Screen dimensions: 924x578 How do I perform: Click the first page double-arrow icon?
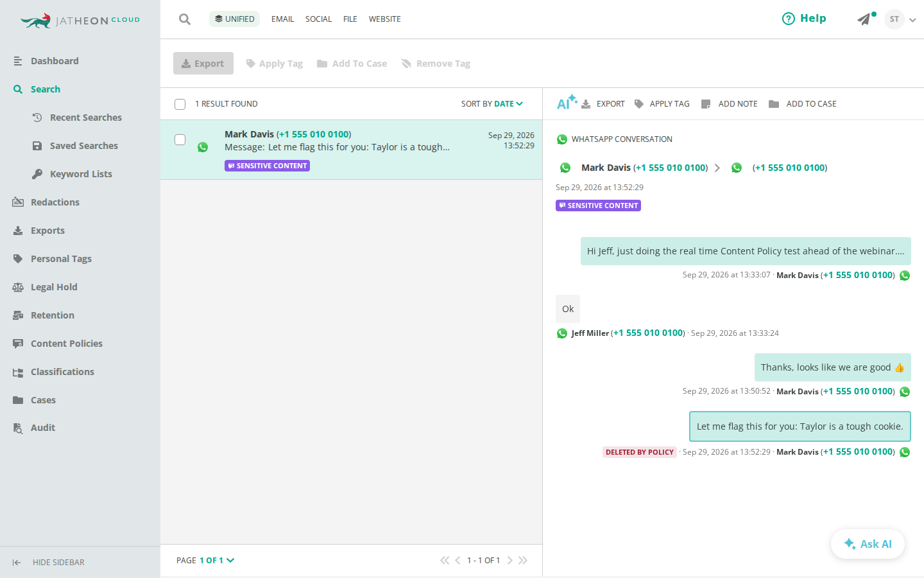point(445,561)
